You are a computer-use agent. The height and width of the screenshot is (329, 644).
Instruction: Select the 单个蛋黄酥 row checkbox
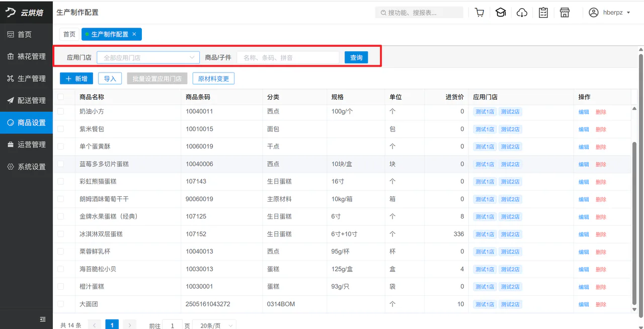61,147
